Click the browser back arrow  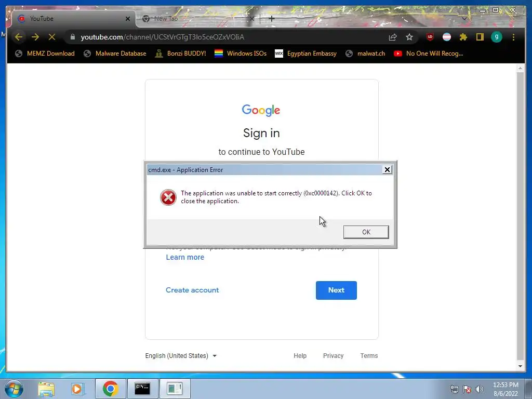coord(18,37)
